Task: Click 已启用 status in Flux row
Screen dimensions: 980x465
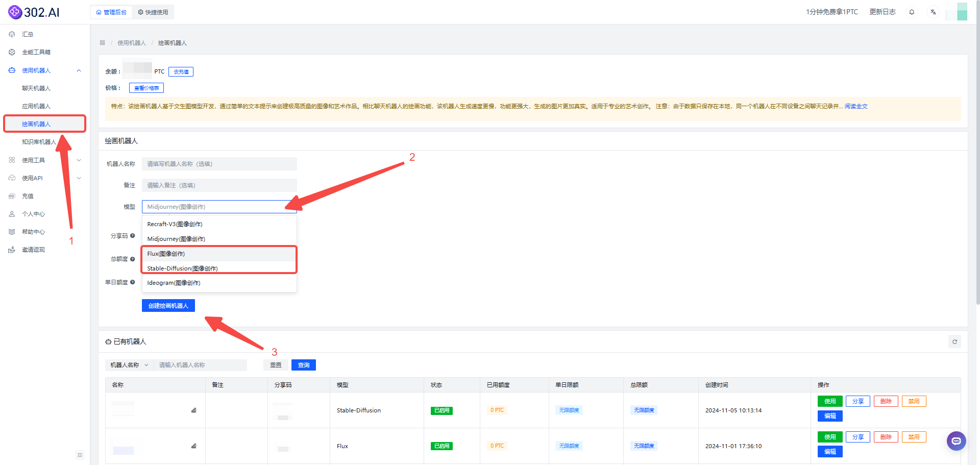Action: click(442, 446)
